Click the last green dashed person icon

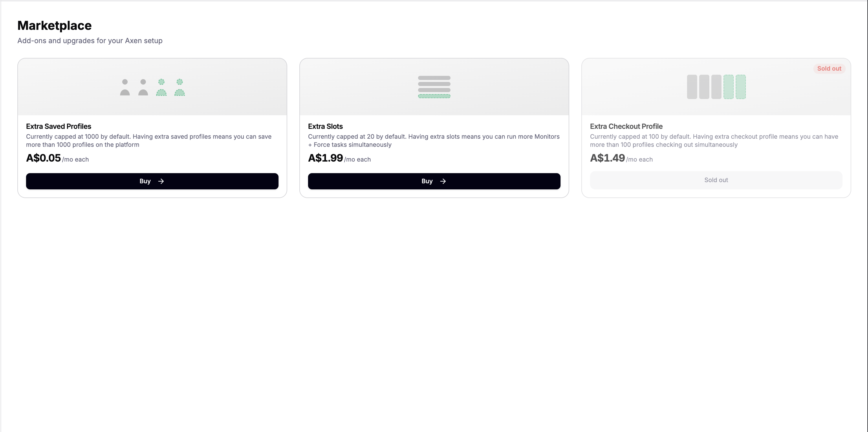point(180,87)
